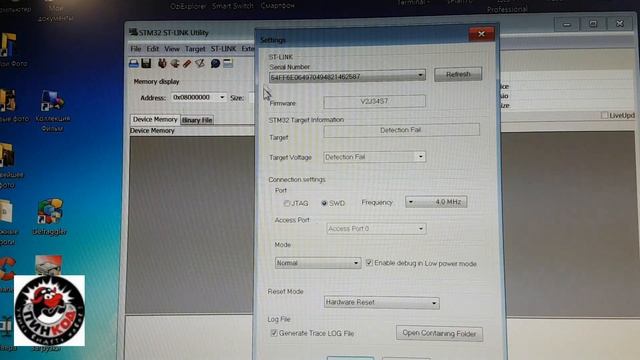Click the Disconnect from target icon
This screenshot has width=640, height=360.
[x=175, y=63]
